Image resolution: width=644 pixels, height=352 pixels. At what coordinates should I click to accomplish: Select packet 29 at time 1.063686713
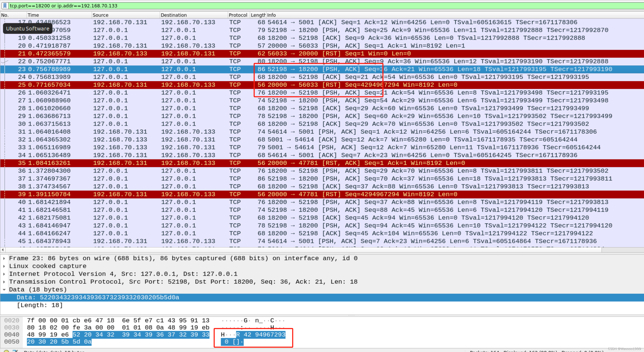click(x=322, y=116)
